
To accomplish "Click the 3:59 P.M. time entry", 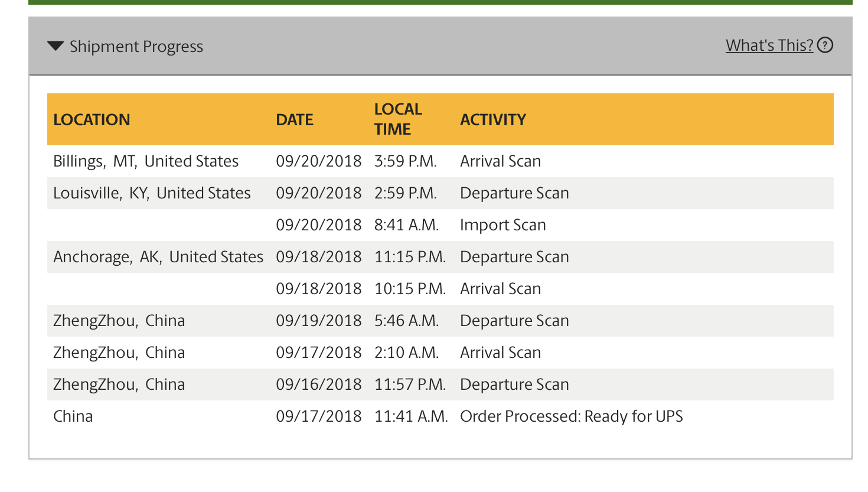I will [x=406, y=161].
